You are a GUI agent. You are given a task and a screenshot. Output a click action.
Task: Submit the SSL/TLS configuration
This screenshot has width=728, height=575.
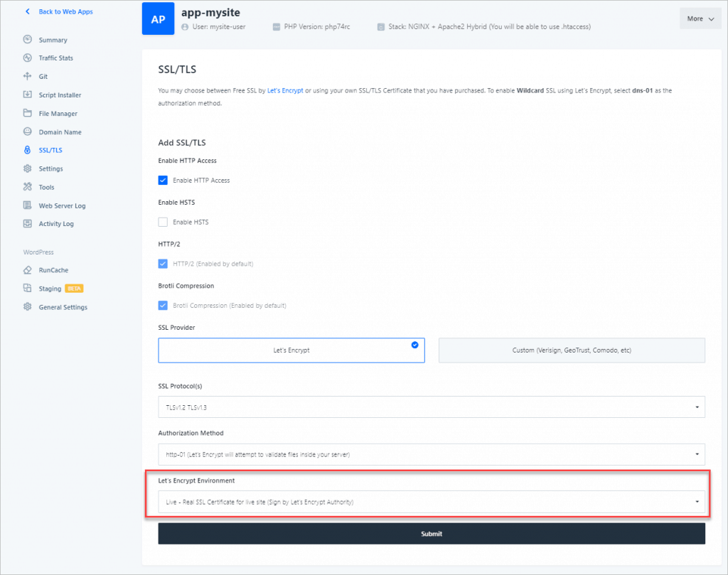click(x=432, y=533)
